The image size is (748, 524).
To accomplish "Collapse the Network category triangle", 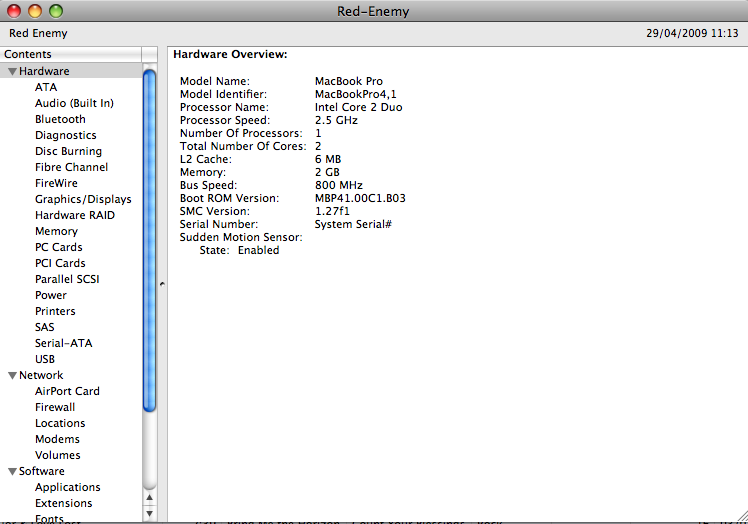I will point(12,376).
